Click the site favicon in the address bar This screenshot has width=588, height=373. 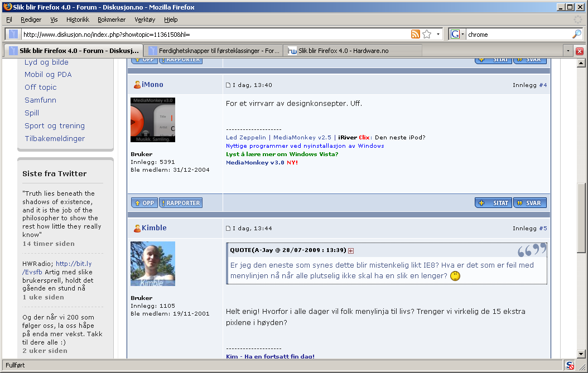tap(13, 35)
